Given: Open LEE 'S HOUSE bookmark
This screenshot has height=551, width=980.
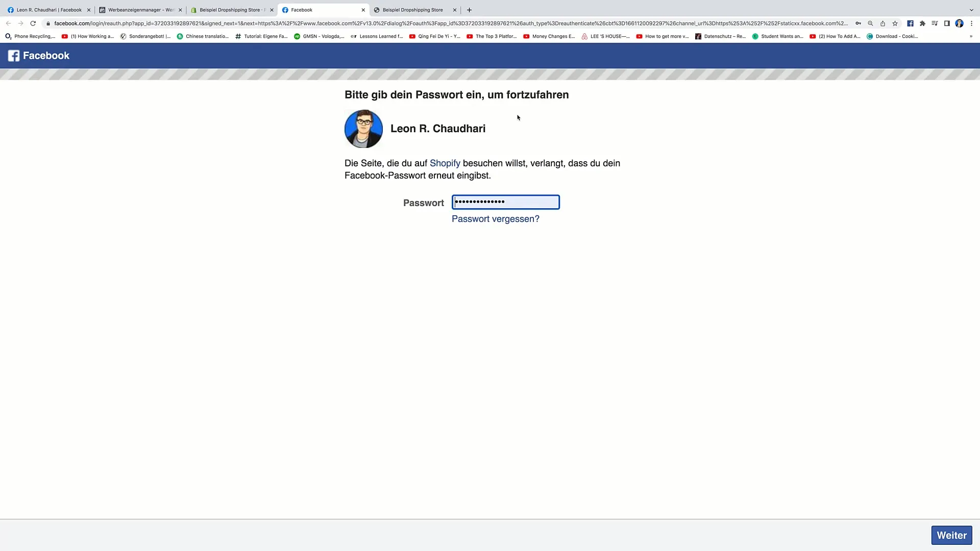Looking at the screenshot, I should click(x=606, y=36).
